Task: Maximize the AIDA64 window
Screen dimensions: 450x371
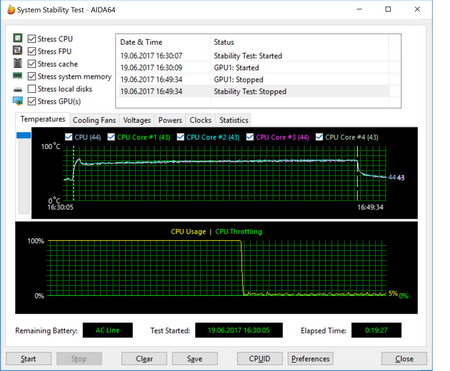Action: coord(388,9)
